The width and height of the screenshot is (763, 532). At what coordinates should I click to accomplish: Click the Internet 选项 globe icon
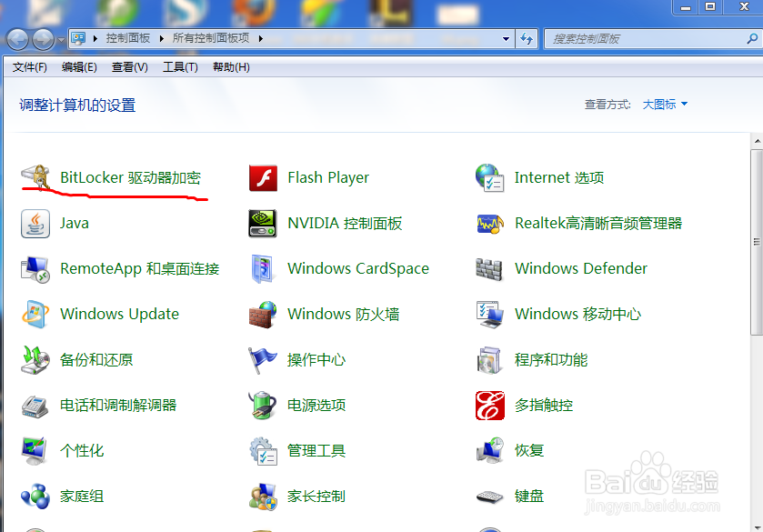tap(489, 177)
